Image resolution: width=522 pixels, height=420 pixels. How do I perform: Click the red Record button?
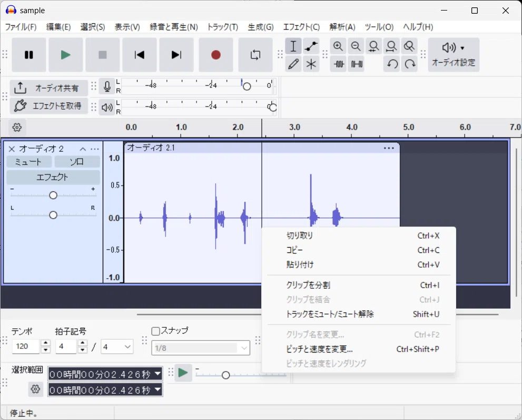click(216, 55)
